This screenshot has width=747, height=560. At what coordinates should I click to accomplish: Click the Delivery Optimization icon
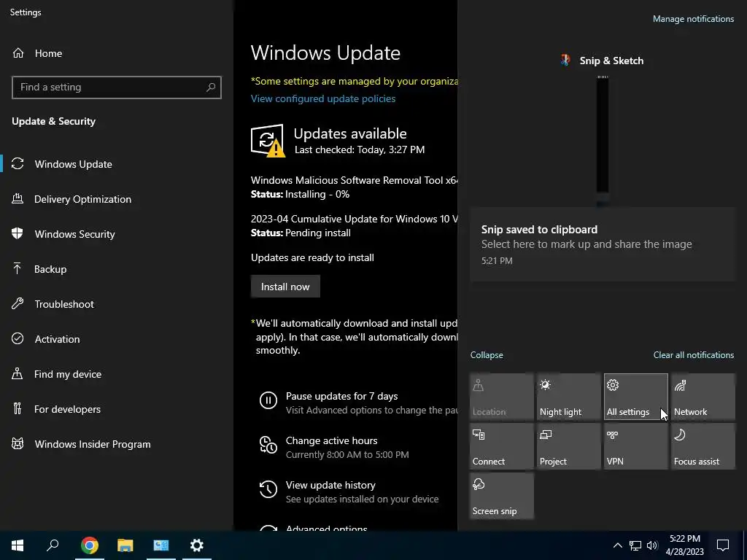pos(18,198)
